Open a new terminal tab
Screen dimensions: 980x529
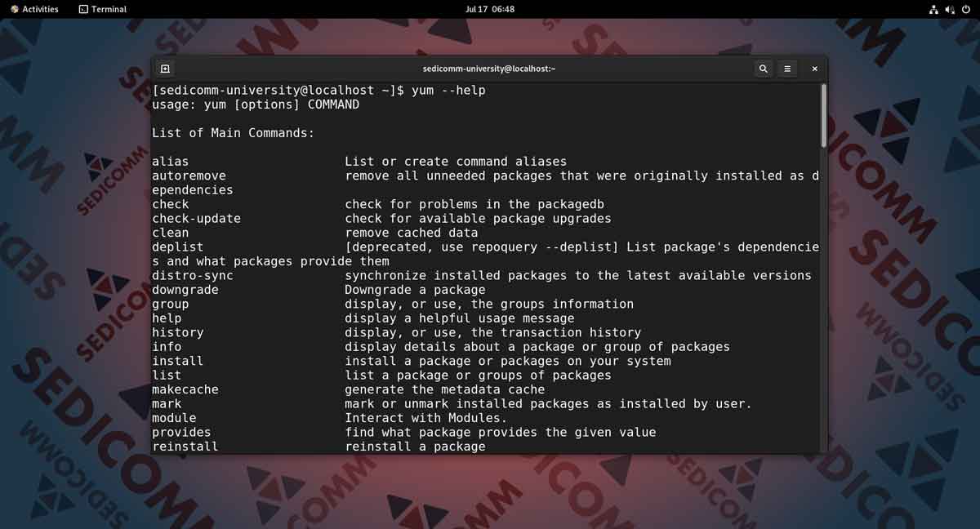(165, 69)
